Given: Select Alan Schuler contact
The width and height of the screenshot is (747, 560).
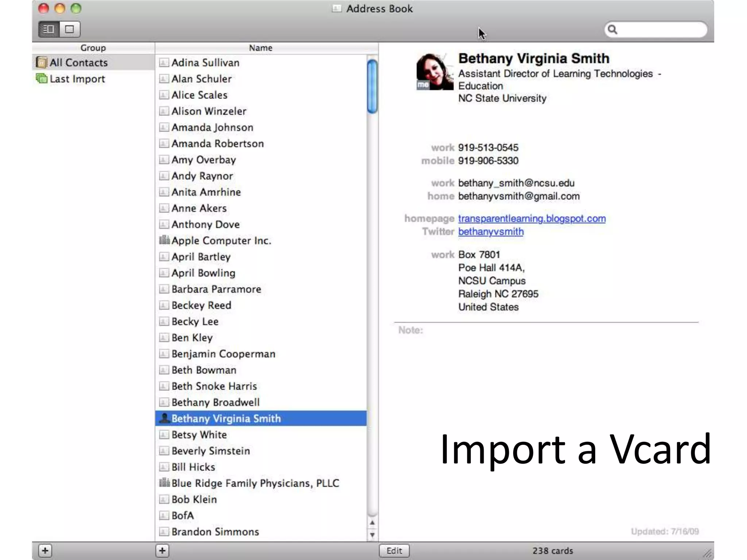Looking at the screenshot, I should (261, 79).
